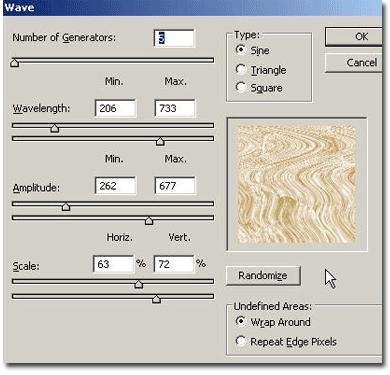Image resolution: width=390 pixels, height=375 pixels.
Task: Click the Vertical Scale field showing 72
Action: (174, 264)
